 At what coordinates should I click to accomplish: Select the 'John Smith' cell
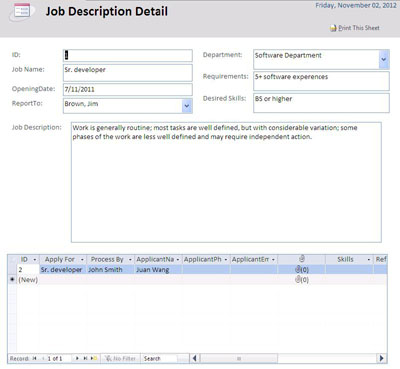click(111, 269)
